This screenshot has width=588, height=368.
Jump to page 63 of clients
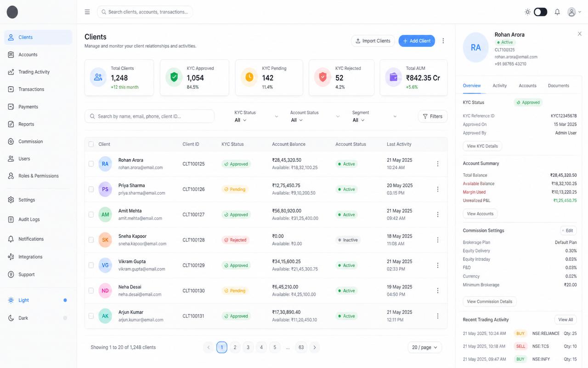click(x=301, y=347)
